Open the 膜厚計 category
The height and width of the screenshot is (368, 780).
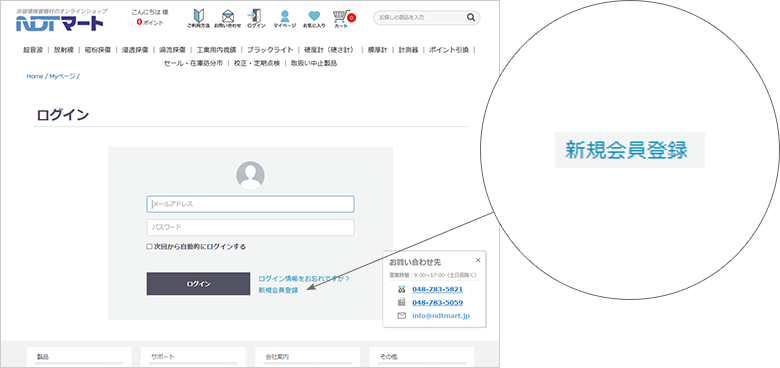(378, 50)
